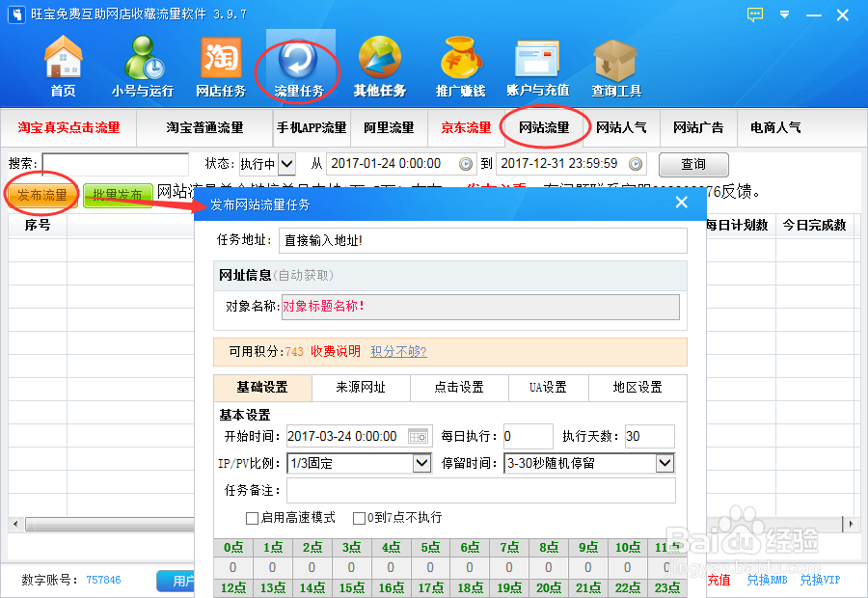
Task: Select the 来源网址 dialog tab
Action: pyautogui.click(x=361, y=388)
